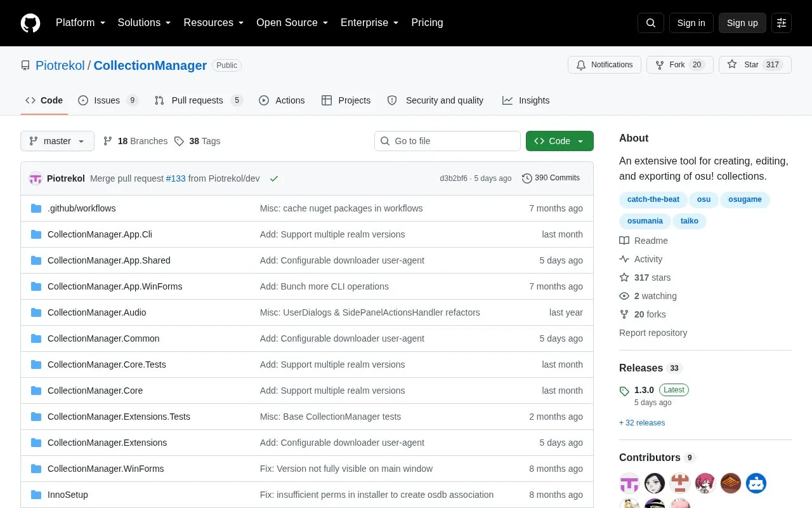812x508 pixels.
Task: Click the Notifications bell icon
Action: click(x=581, y=65)
